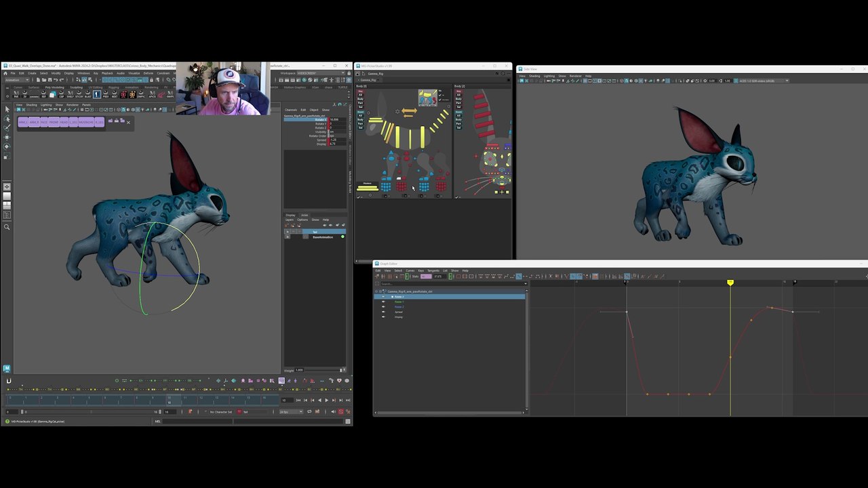The image size is (868, 488).
Task: Click the REF shelf icon
Action: 44,94
